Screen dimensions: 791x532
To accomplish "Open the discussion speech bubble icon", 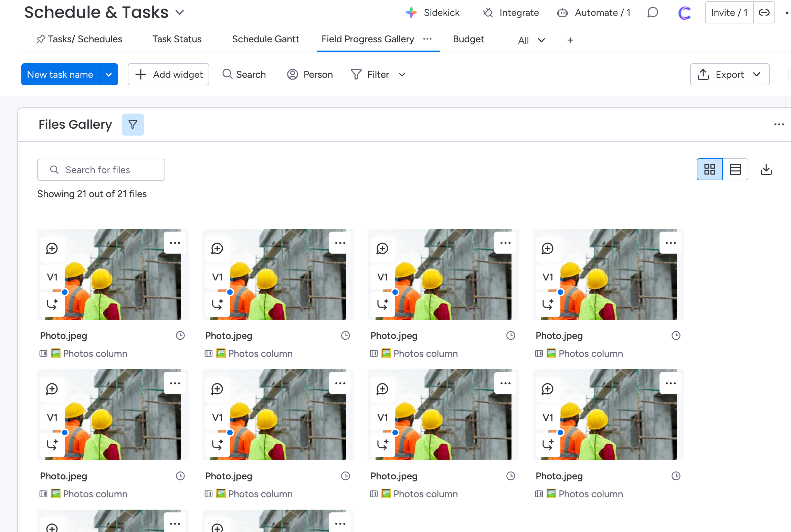I will [x=652, y=13].
